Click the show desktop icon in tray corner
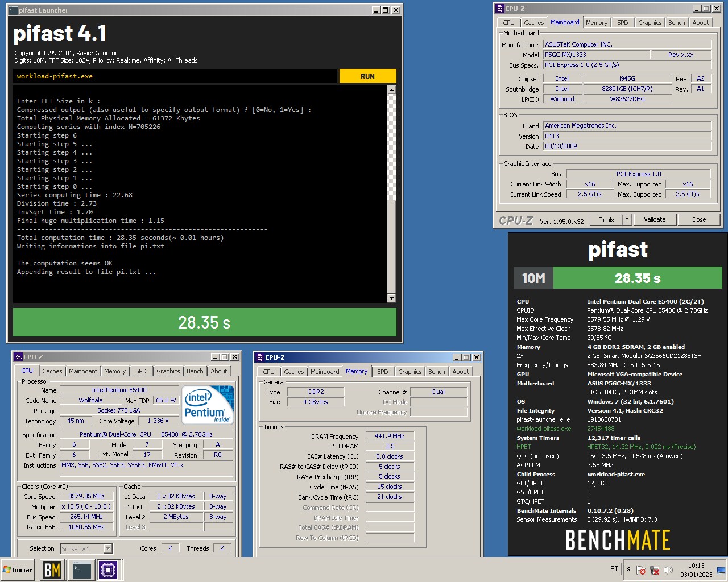This screenshot has width=728, height=582. point(721,569)
